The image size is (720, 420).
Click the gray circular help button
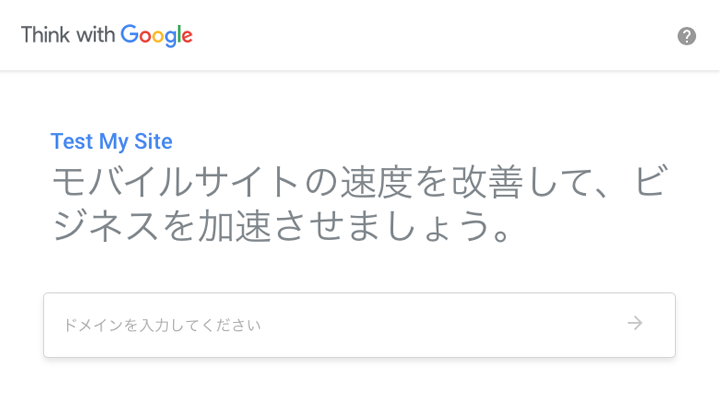pyautogui.click(x=686, y=36)
